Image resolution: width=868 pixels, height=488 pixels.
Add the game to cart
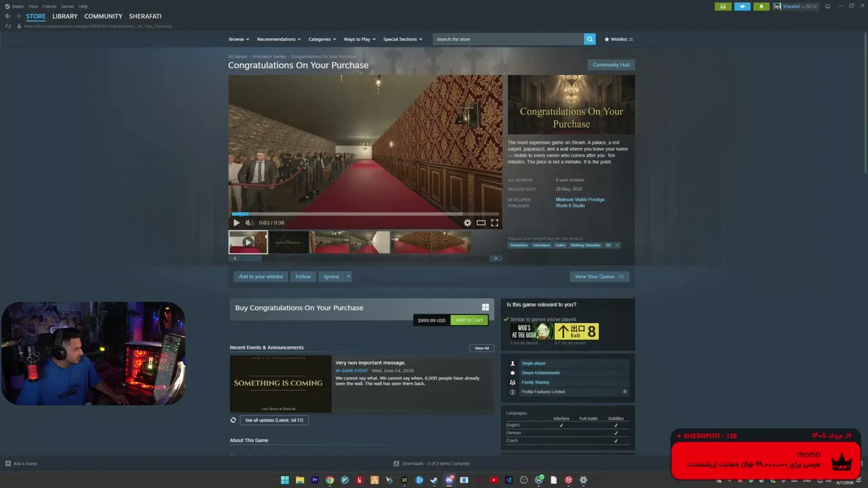point(469,320)
